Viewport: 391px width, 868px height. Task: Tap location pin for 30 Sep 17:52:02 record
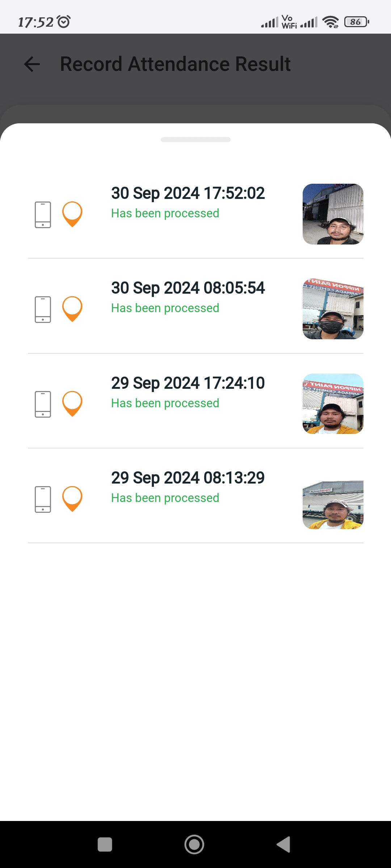point(72,214)
